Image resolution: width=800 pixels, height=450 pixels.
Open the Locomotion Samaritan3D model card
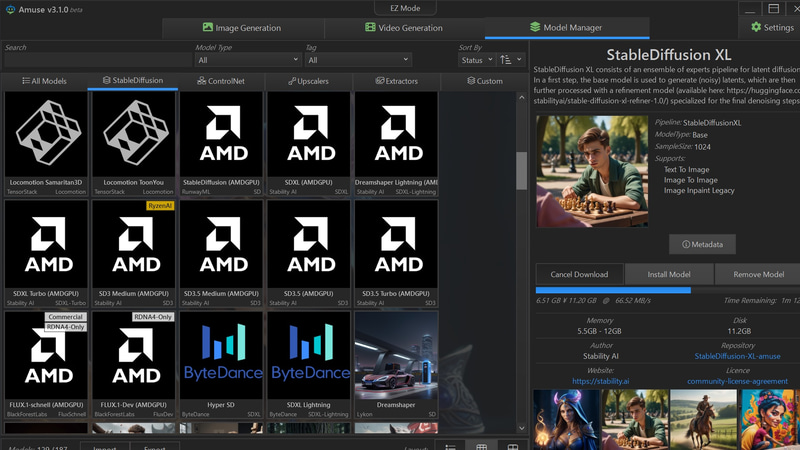[46, 143]
